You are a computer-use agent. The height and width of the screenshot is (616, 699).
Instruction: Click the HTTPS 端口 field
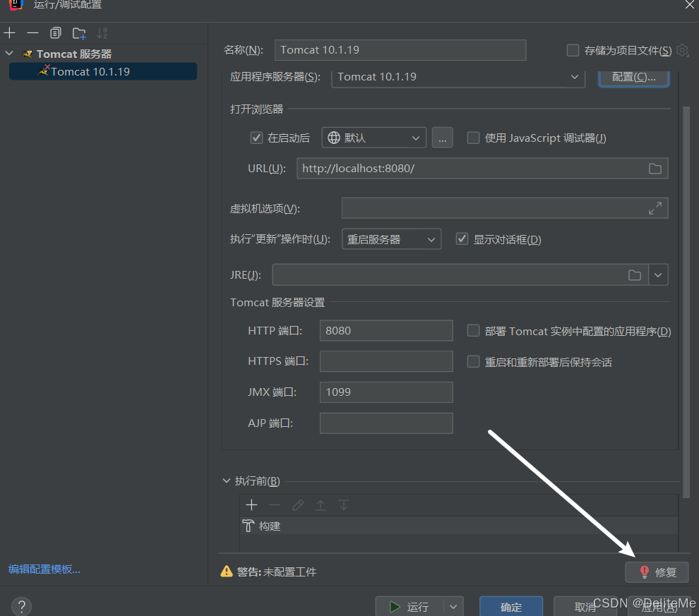click(386, 361)
